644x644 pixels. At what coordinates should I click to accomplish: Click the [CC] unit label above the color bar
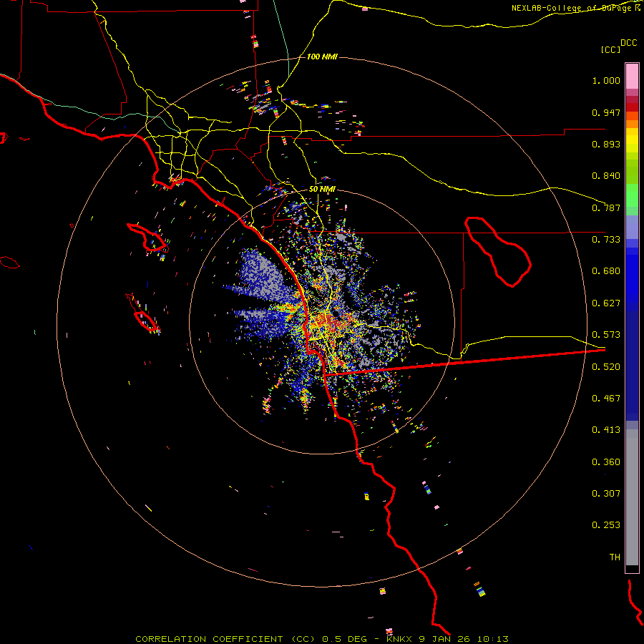(x=610, y=49)
